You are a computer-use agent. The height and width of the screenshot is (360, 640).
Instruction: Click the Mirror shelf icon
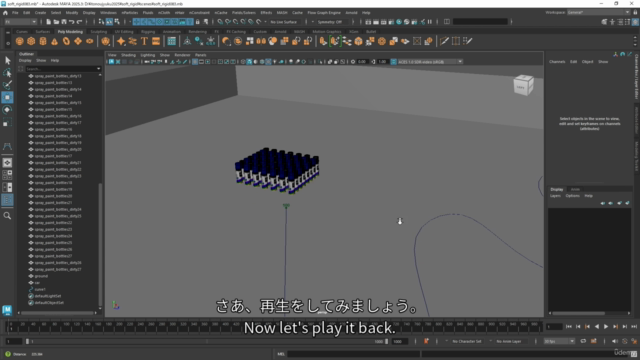pos(261,41)
